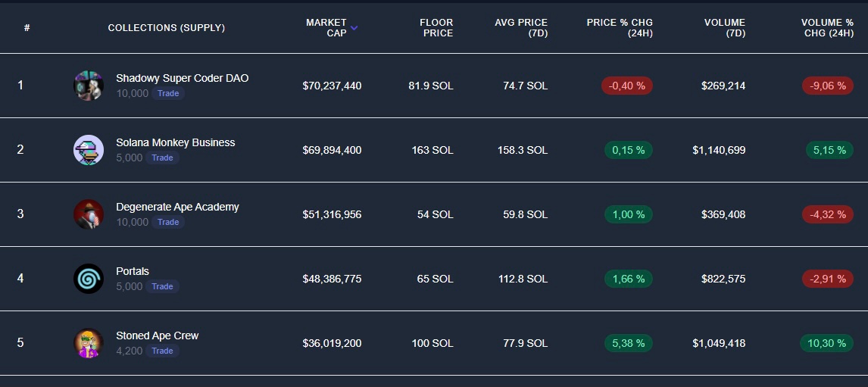Sort by Avg Price (7D) header

click(x=521, y=28)
